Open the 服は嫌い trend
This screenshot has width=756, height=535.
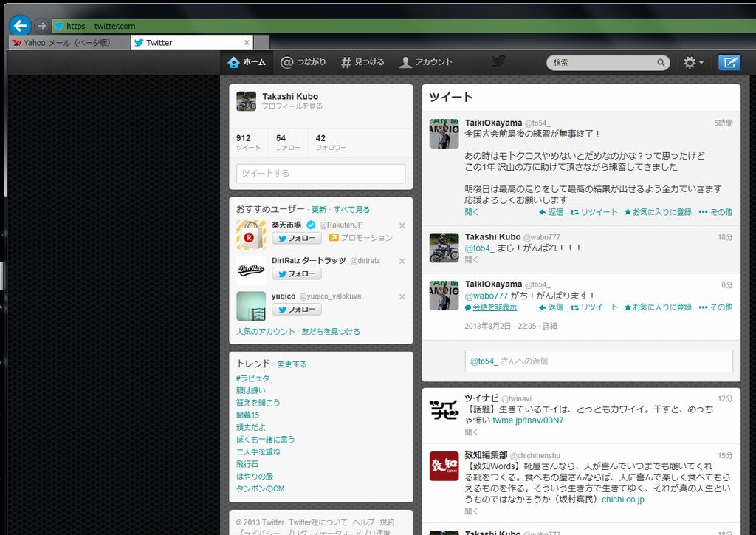(x=251, y=390)
